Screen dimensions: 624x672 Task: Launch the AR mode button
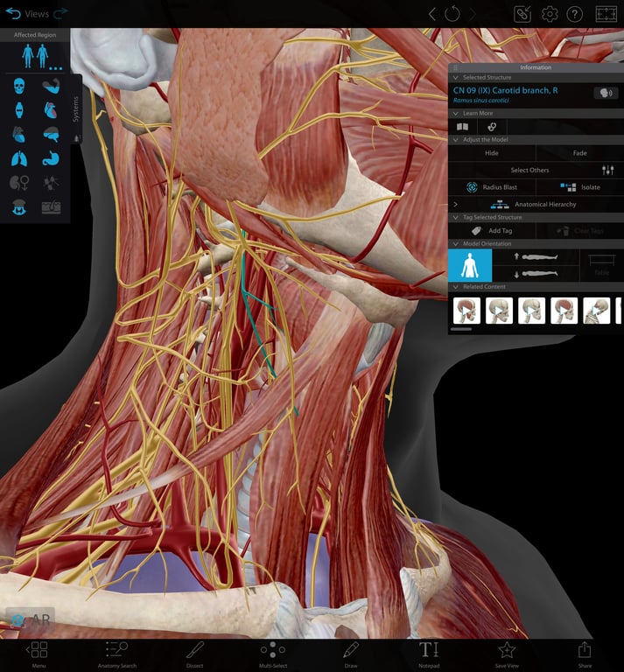coord(30,619)
